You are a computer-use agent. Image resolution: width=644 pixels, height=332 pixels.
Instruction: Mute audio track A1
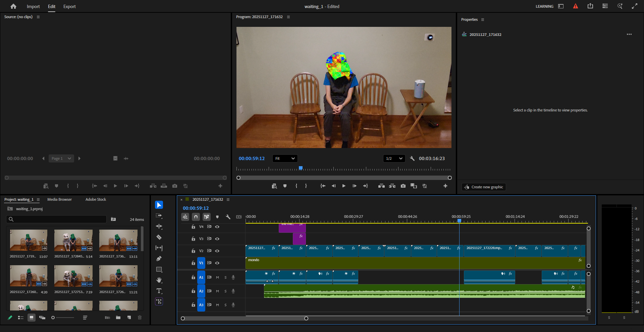point(217,277)
